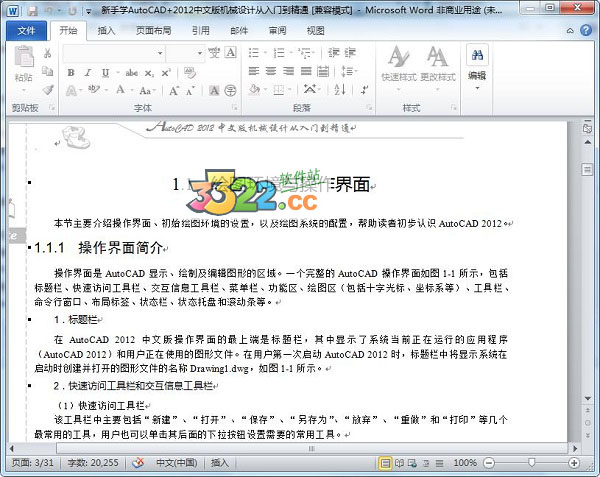600x477 pixels.
Task: Click the Save icon in quick access
Action: (x=33, y=11)
